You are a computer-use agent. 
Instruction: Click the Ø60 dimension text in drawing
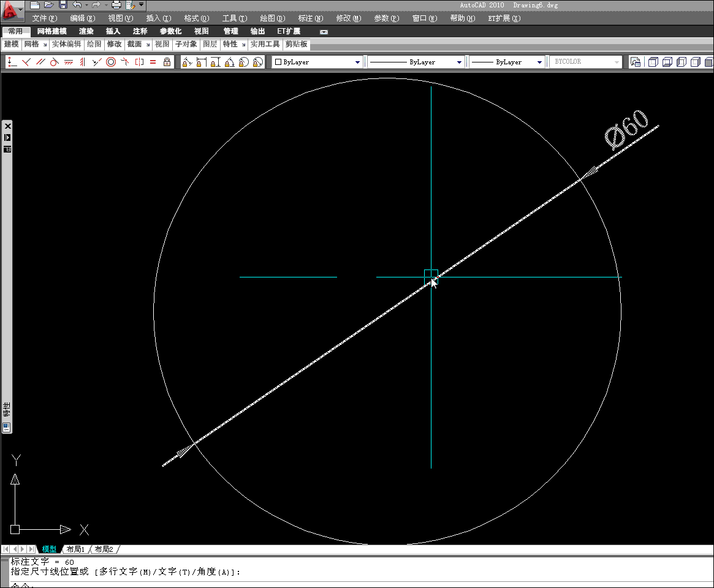pos(626,130)
